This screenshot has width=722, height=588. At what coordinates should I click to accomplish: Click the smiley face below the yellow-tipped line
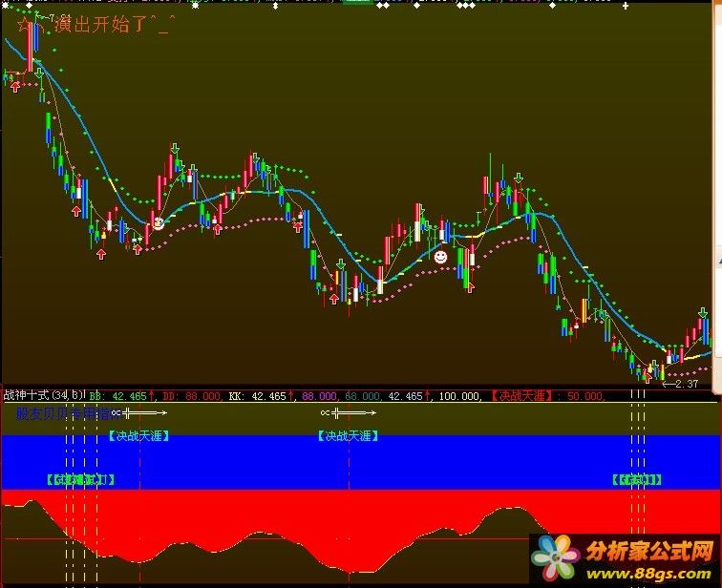[440, 257]
